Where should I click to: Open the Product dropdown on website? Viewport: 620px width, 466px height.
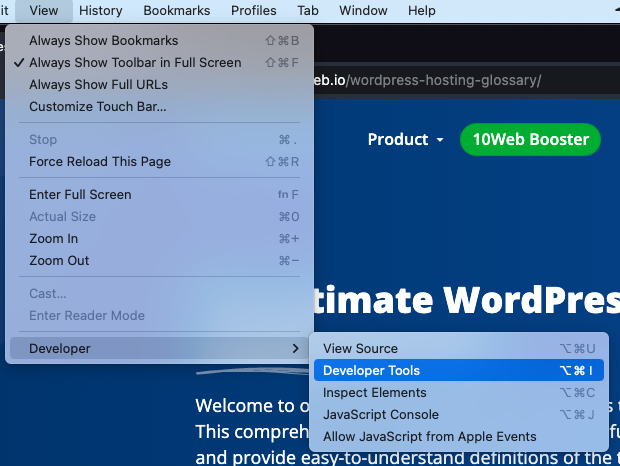[405, 140]
